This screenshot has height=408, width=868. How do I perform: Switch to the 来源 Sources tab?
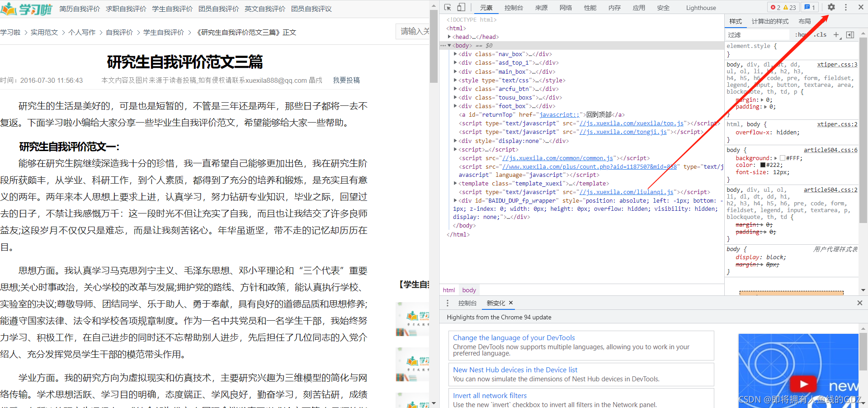click(541, 8)
